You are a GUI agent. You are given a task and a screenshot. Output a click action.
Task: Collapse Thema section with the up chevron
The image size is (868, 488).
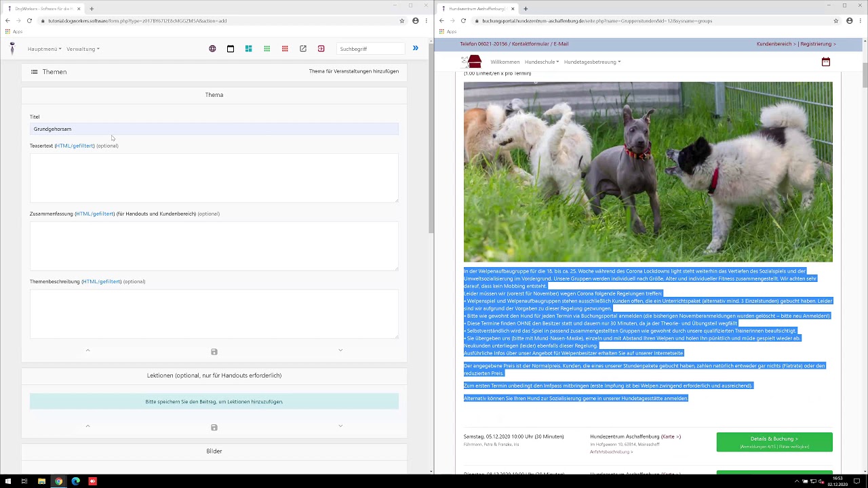point(87,350)
